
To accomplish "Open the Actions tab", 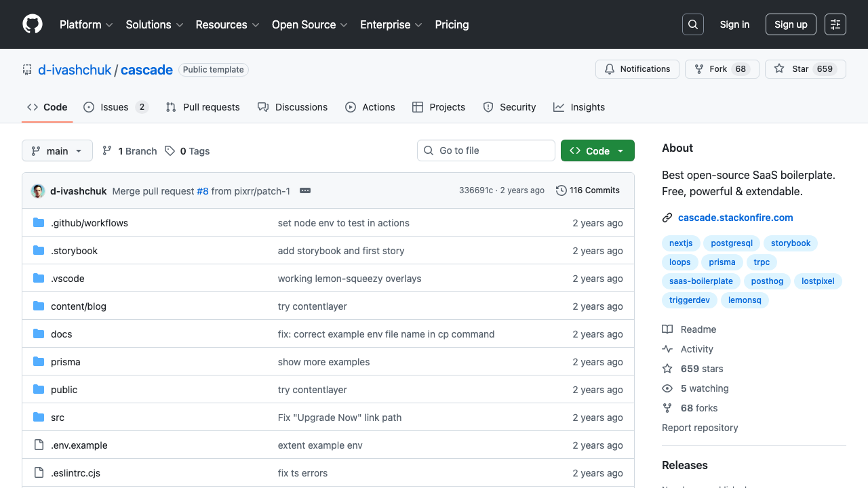I will (x=370, y=106).
